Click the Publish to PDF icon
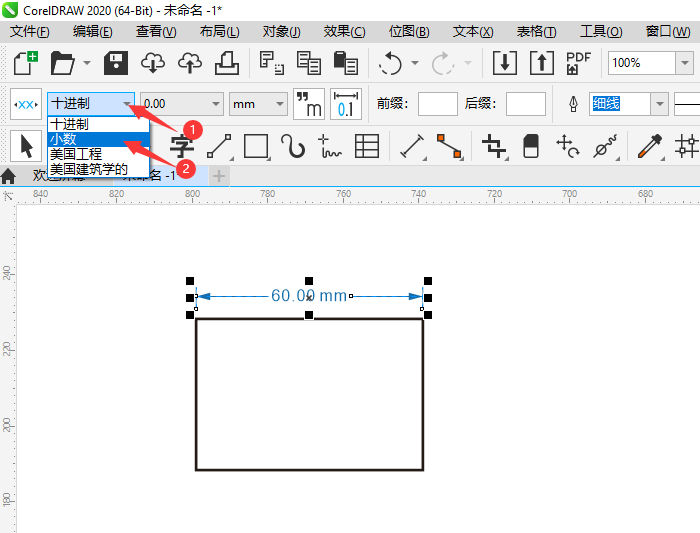Viewport: 700px width, 533px height. coord(578,63)
